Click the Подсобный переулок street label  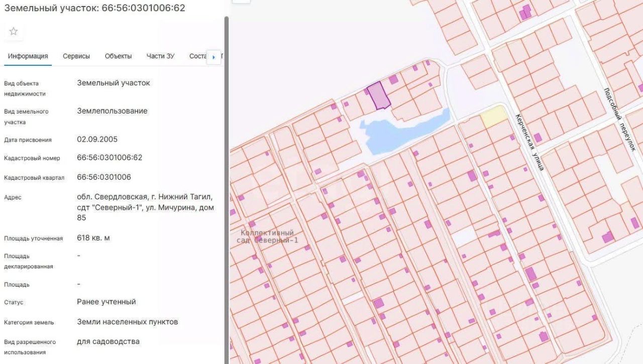[x=619, y=119]
